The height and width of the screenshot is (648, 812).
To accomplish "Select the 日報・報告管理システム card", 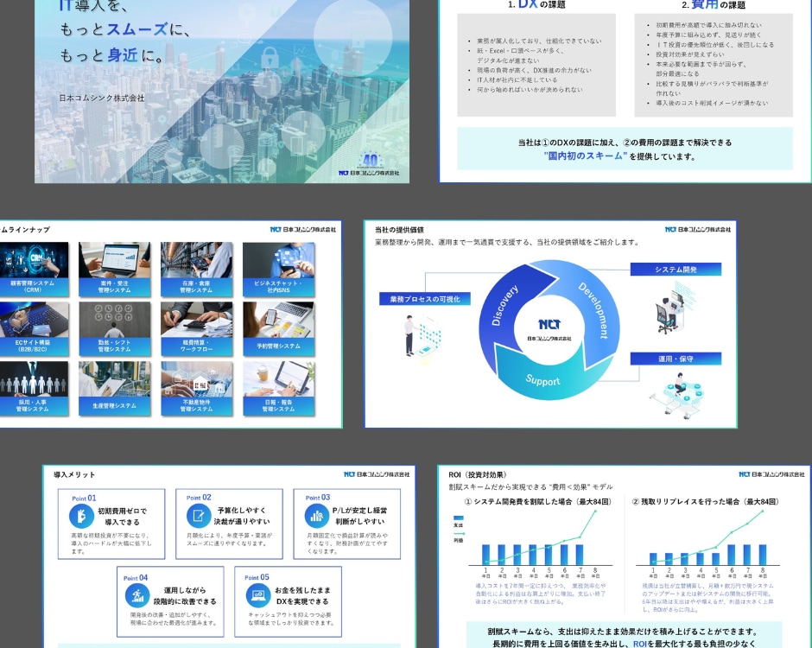I will (278, 389).
